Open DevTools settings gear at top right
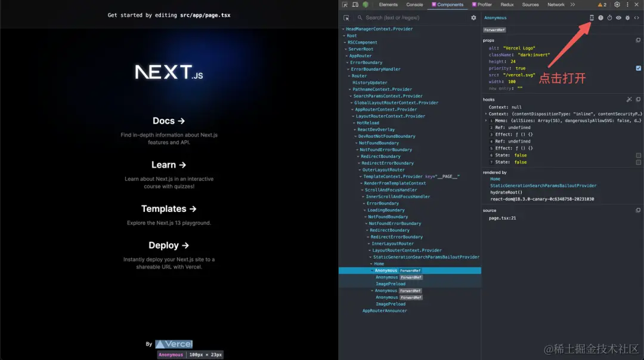Viewport: 644px width, 360px height. pyautogui.click(x=617, y=5)
